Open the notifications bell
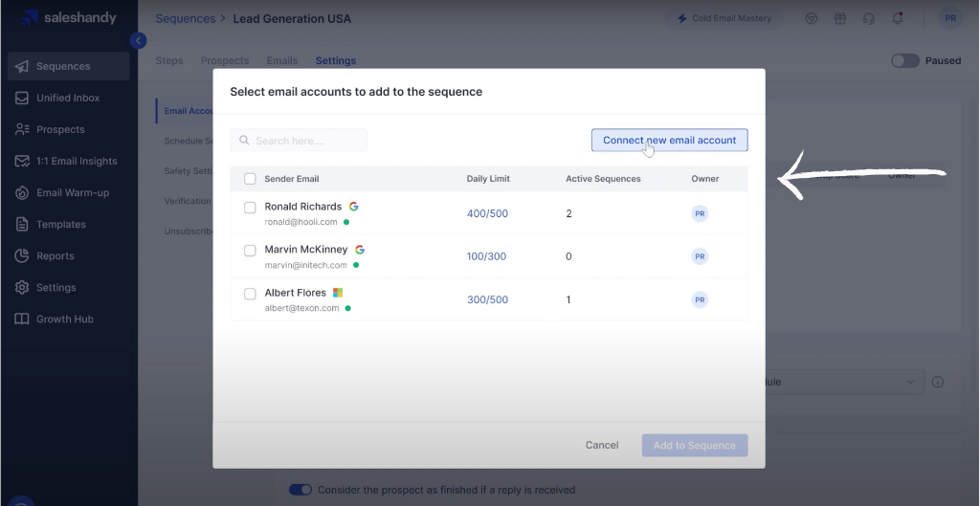980x506 pixels. tap(898, 18)
